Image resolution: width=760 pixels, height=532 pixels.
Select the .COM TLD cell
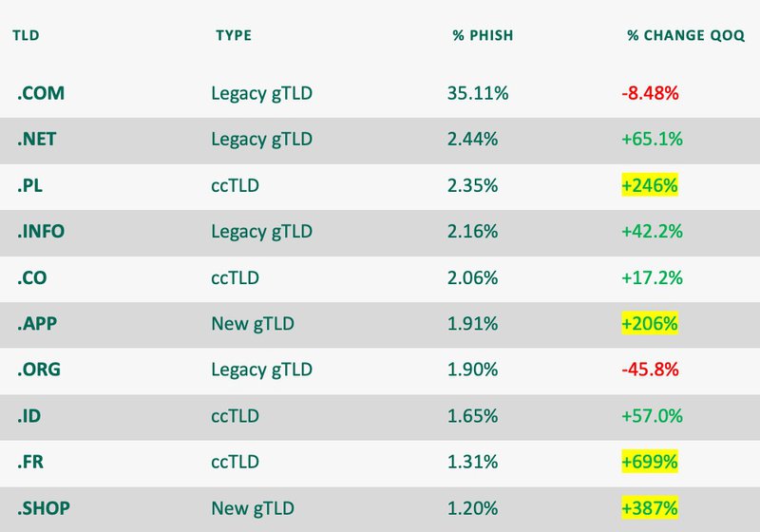point(41,94)
